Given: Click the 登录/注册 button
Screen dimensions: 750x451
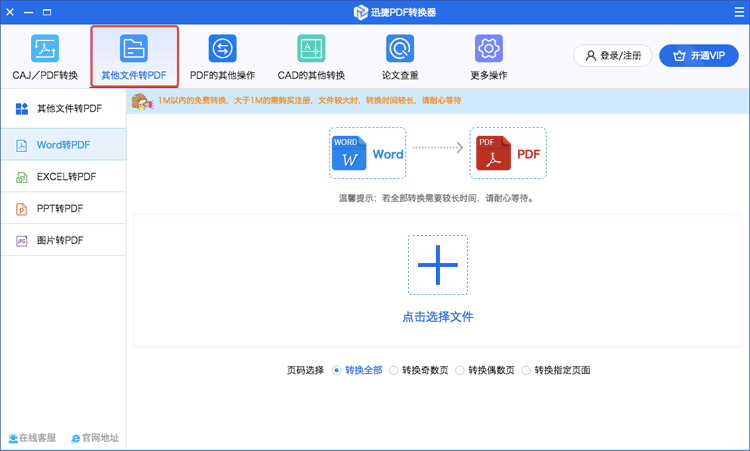Looking at the screenshot, I should [613, 55].
